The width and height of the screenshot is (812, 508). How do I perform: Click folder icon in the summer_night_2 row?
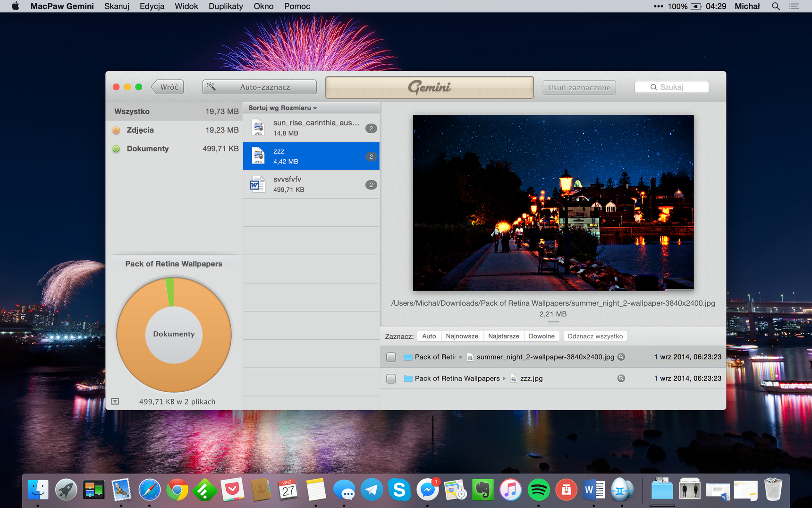pyautogui.click(x=408, y=357)
